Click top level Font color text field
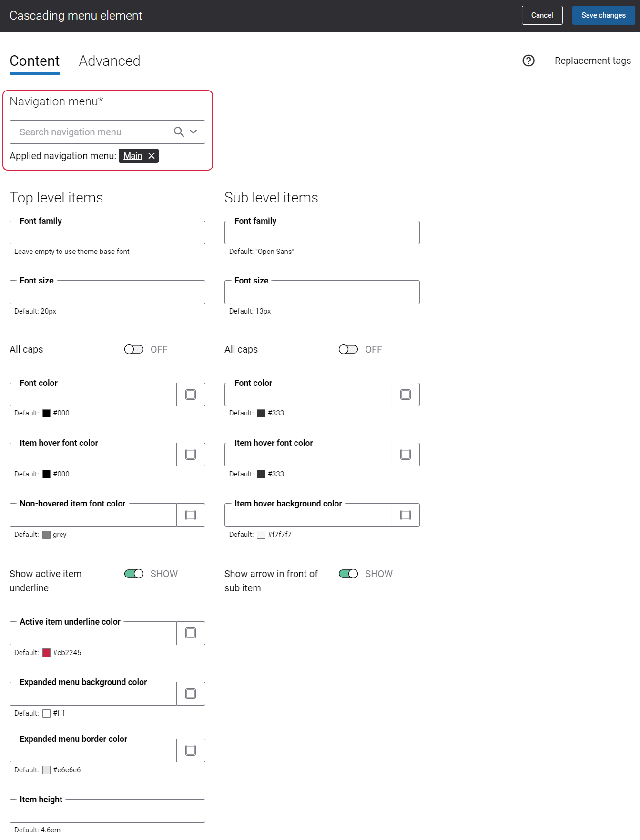The height and width of the screenshot is (840, 640). click(93, 395)
